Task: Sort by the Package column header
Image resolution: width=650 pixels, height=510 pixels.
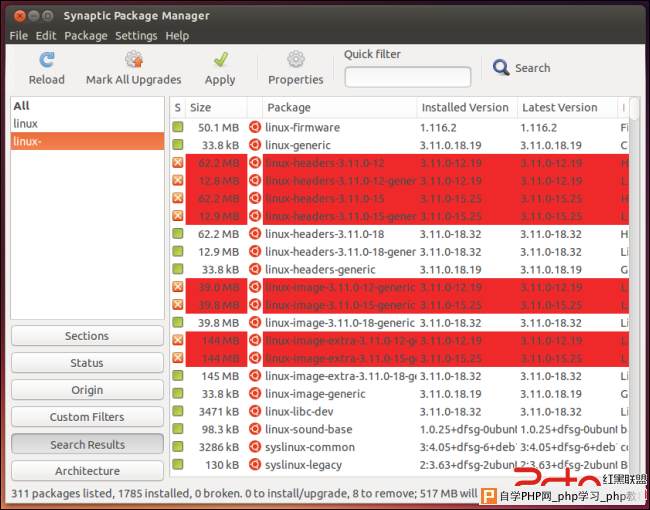Action: [x=339, y=107]
